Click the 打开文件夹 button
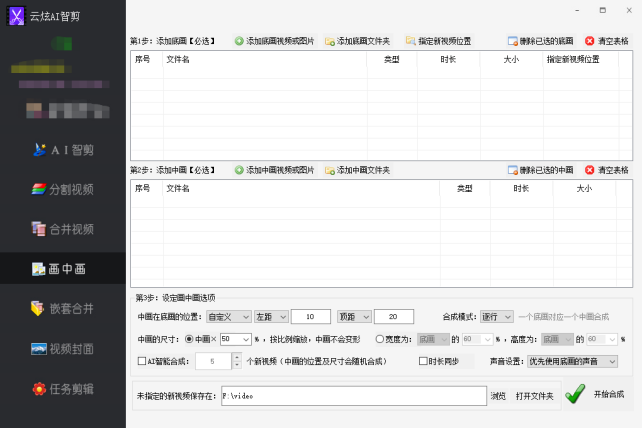The height and width of the screenshot is (428, 642). [x=534, y=396]
